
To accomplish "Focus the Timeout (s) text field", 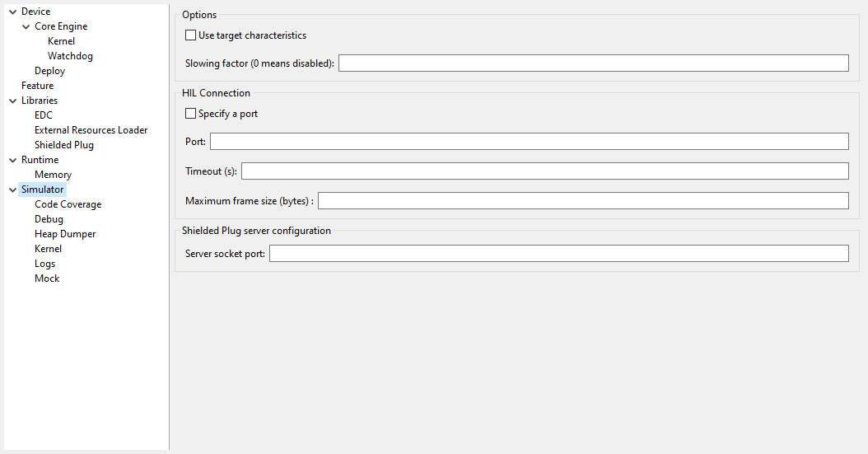I will point(544,171).
